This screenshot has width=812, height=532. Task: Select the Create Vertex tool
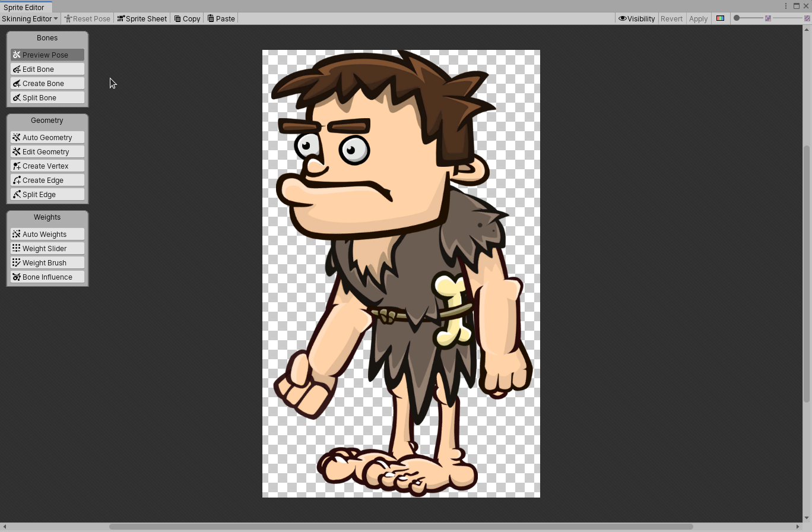[x=47, y=166]
